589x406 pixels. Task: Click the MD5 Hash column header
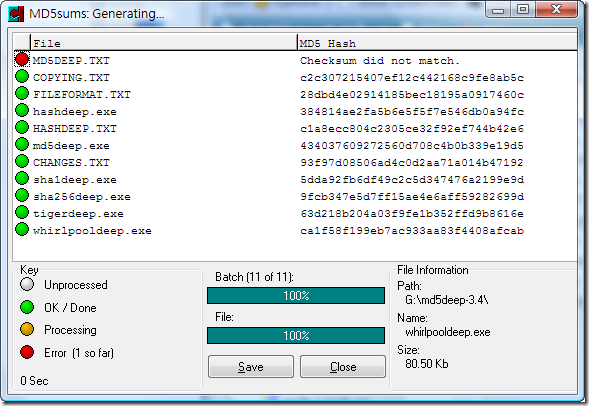pos(437,43)
